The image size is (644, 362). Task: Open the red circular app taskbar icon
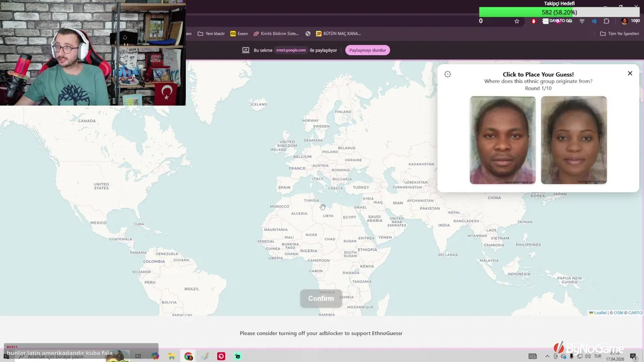click(221, 356)
